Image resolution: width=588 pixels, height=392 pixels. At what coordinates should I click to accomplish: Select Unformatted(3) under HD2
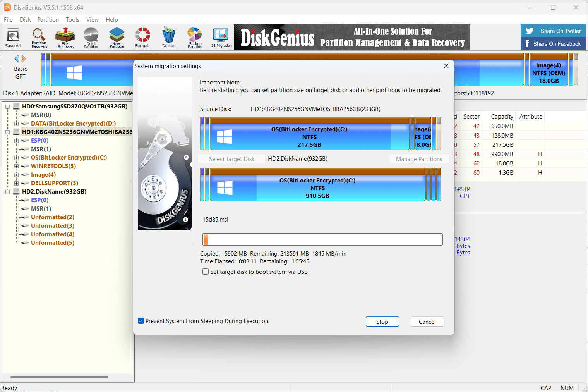(53, 225)
